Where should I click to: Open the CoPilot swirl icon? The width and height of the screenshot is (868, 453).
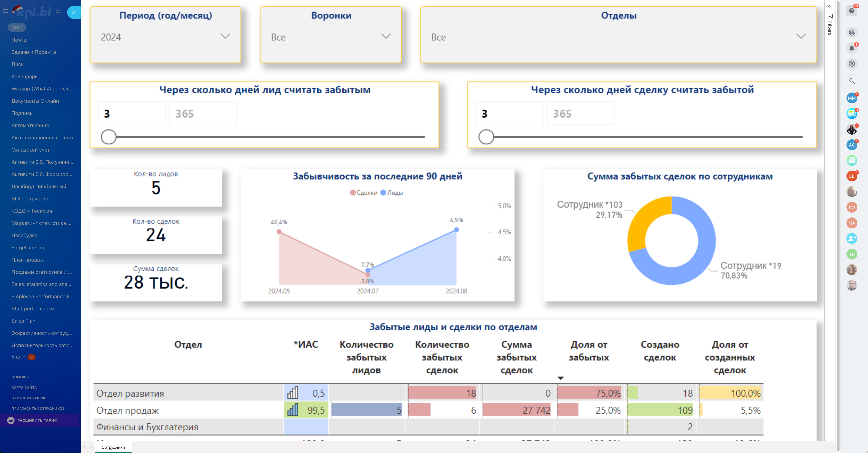pyautogui.click(x=852, y=33)
